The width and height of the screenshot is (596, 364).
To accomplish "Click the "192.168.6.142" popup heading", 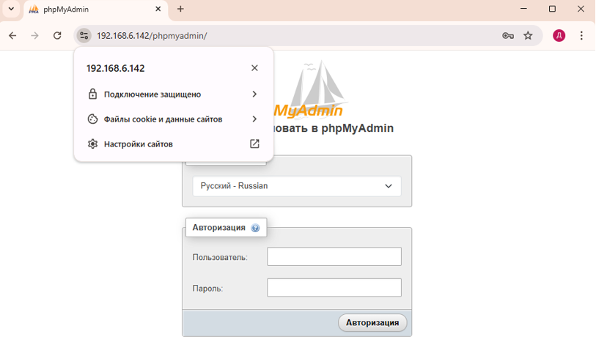I will 116,68.
